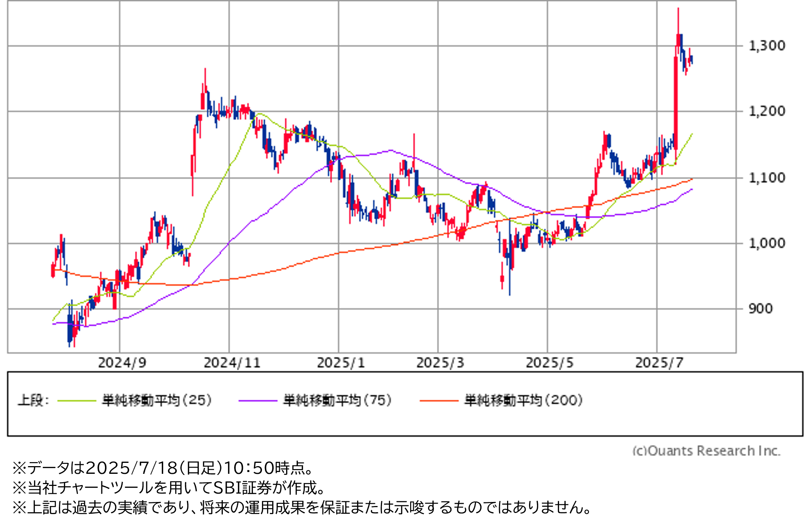Click the 900 price axis label
This screenshot has width=806, height=532.
(x=761, y=309)
